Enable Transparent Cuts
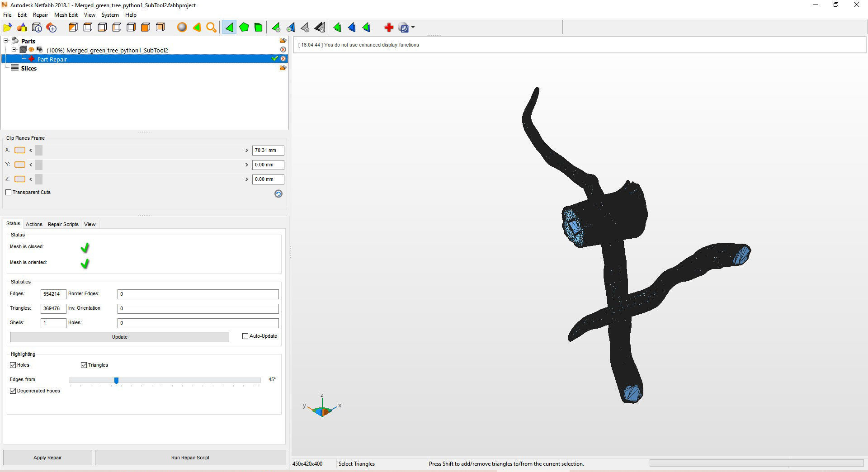Viewport: 868px width, 472px height. 9,192
